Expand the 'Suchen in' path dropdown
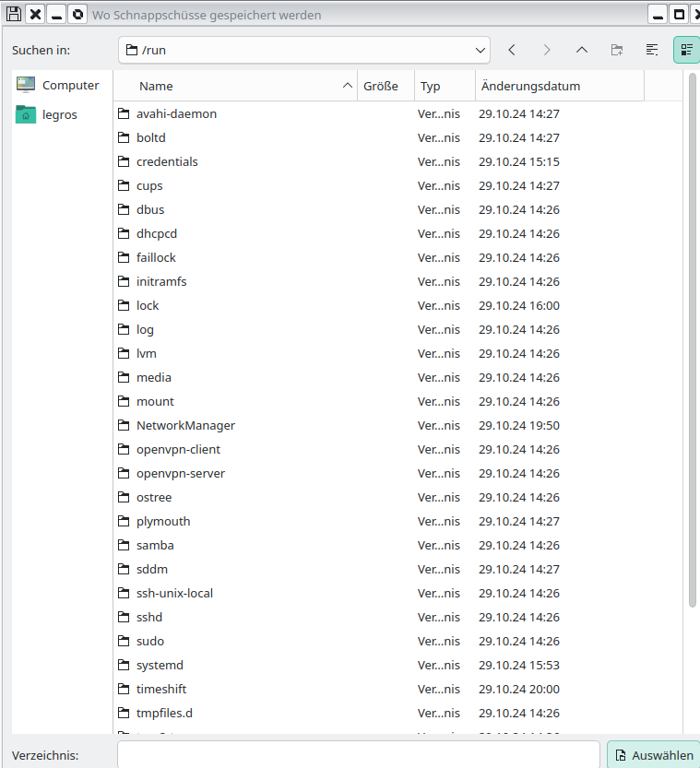The width and height of the screenshot is (700, 768). coord(480,50)
